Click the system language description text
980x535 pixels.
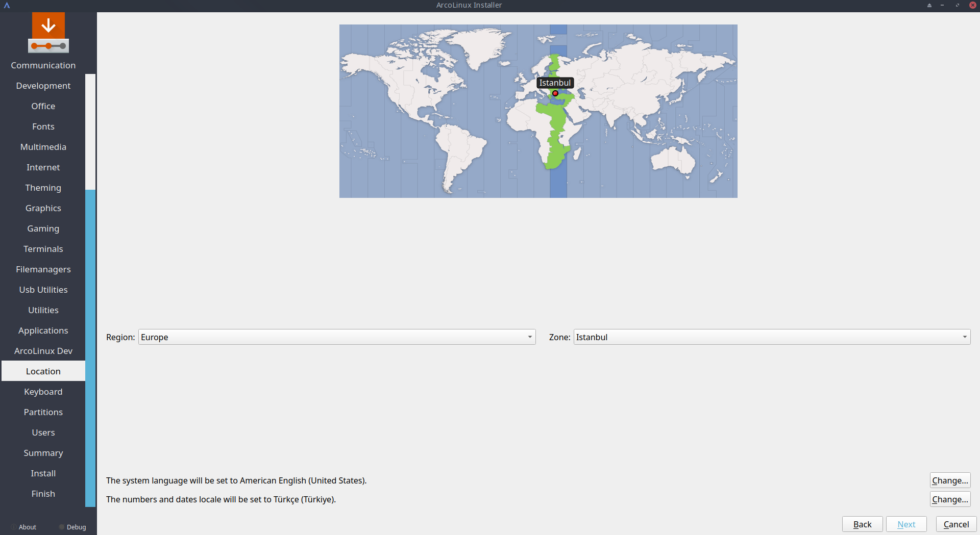click(x=236, y=480)
